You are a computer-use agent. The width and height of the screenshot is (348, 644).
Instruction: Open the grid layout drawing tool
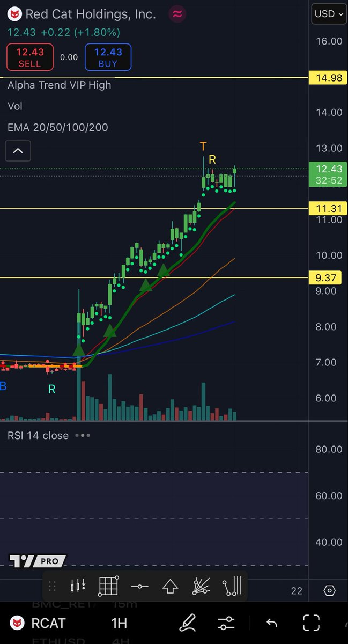(x=108, y=586)
